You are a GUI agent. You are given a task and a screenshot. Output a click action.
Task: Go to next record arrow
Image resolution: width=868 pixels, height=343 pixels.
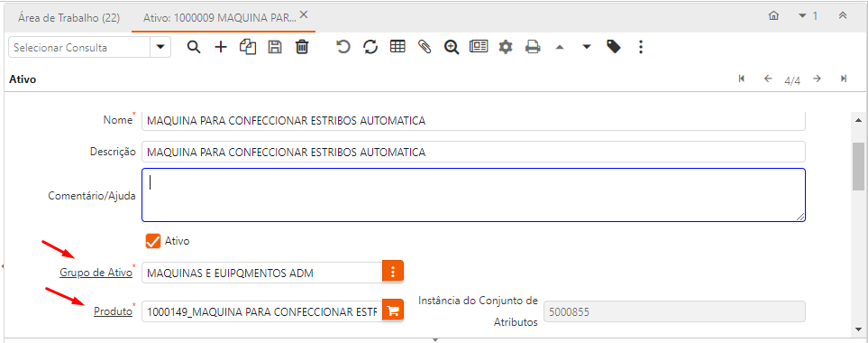(x=817, y=79)
